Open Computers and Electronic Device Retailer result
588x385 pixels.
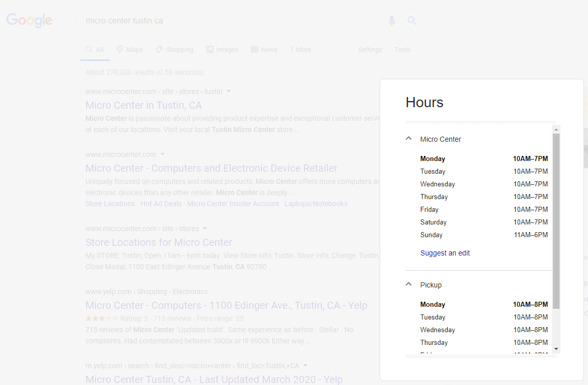(211, 168)
